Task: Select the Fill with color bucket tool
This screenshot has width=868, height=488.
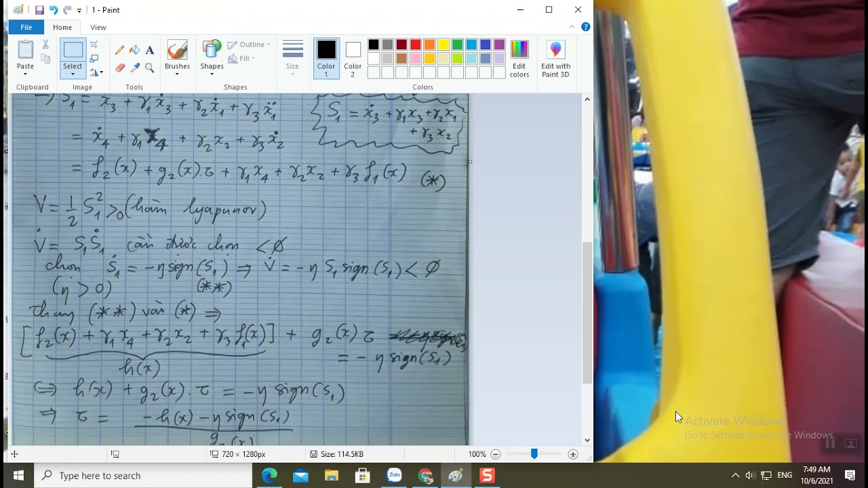Action: click(x=135, y=50)
